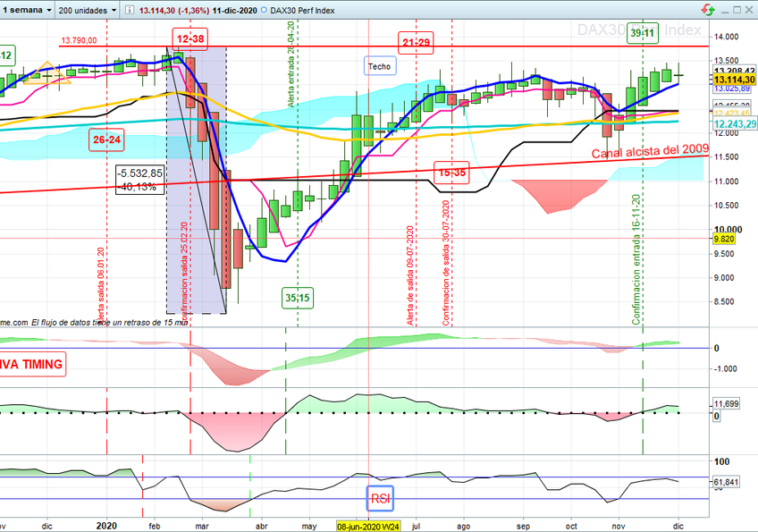Viewport: 758px width, 532px height.
Task: Select the green "35,15" label box
Action: point(298,298)
